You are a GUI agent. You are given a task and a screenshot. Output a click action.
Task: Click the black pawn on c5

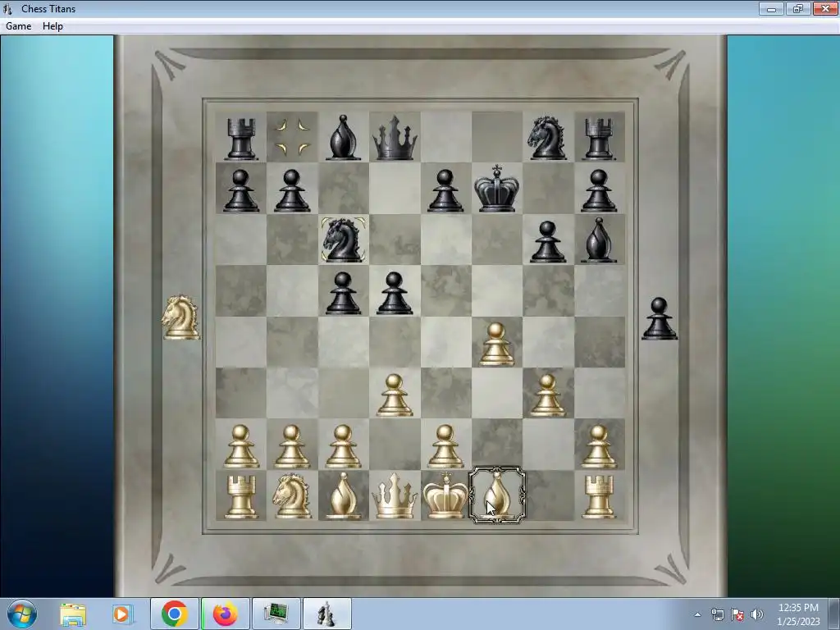343,293
